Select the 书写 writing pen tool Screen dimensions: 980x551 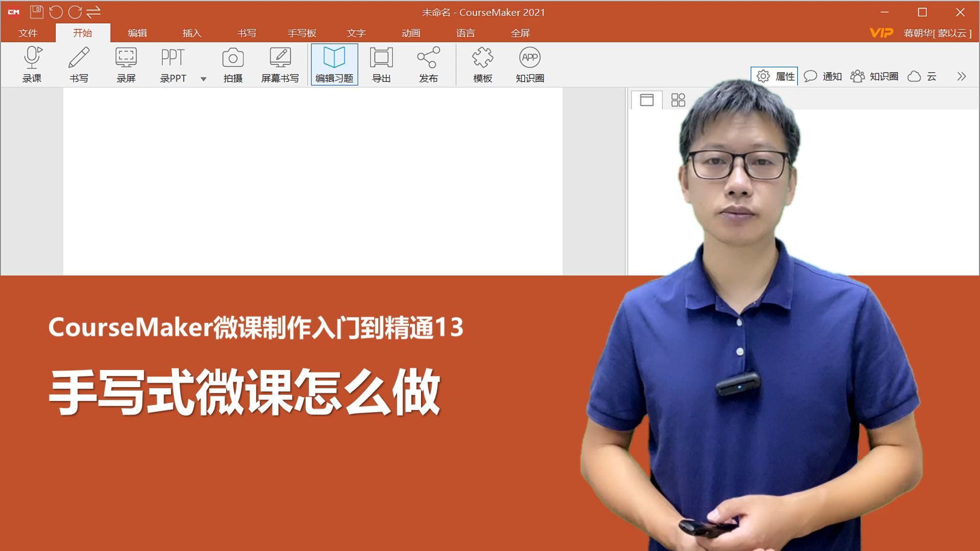pos(79,64)
